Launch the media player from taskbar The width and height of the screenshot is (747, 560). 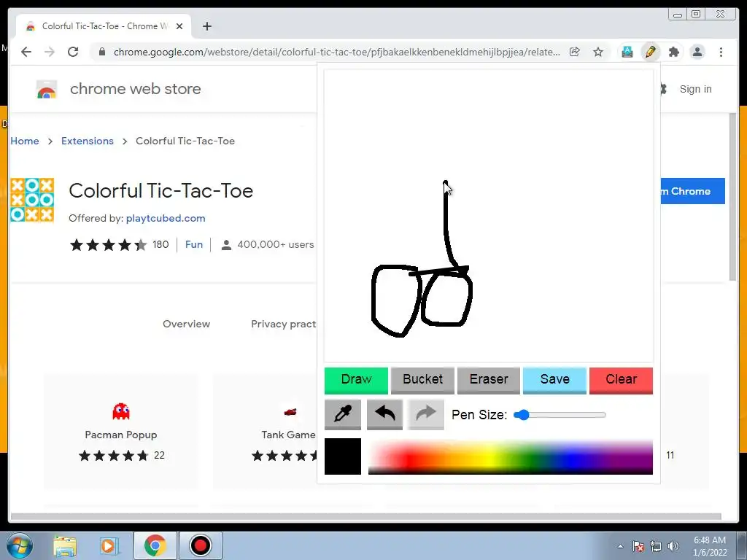(109, 545)
